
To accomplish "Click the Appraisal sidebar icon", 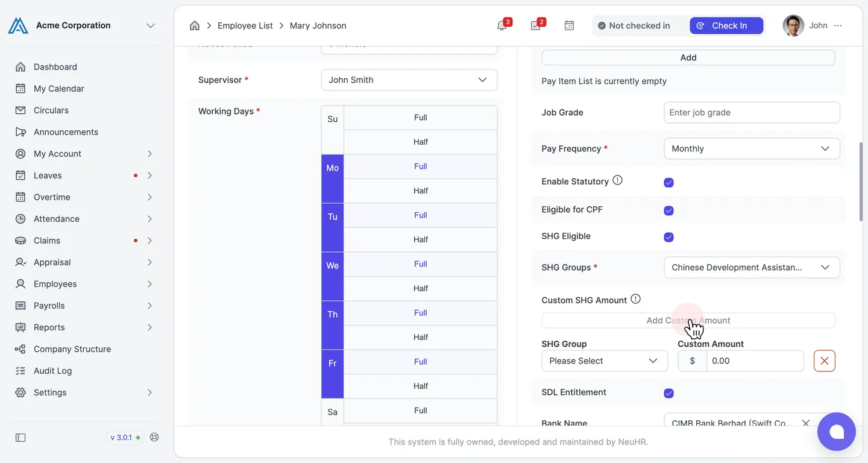I will click(x=20, y=262).
